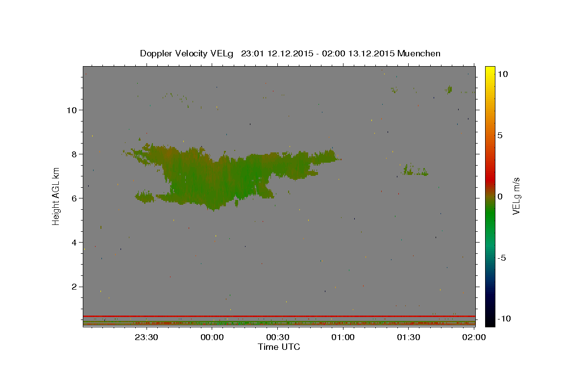Screen dimensions: 588x392
Task: Click the height tick label 6
Action: [74, 198]
